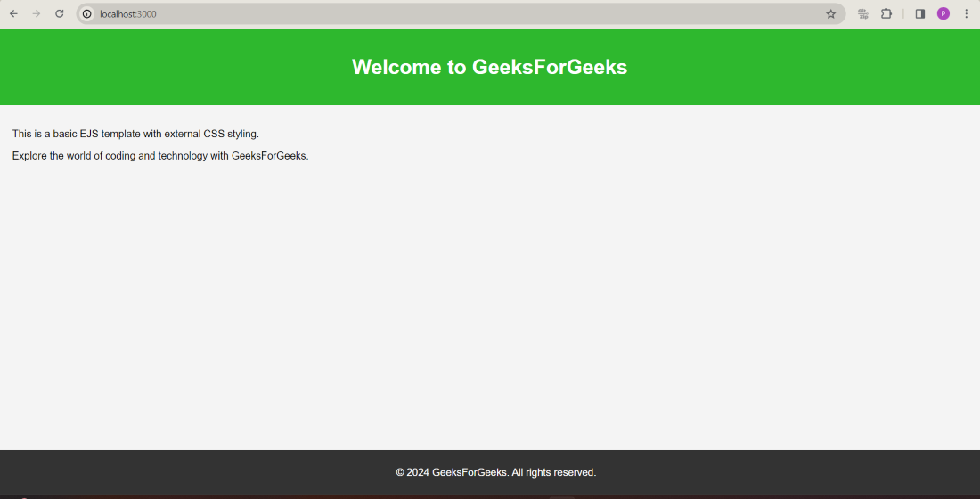
Task: Click the Welcome to GeeksForGeeks heading
Action: 489,67
